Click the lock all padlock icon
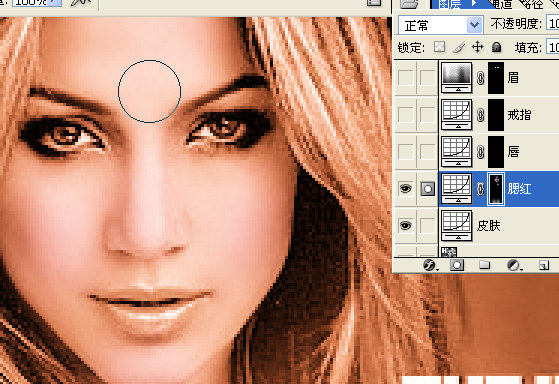This screenshot has height=384, width=559. point(496,47)
